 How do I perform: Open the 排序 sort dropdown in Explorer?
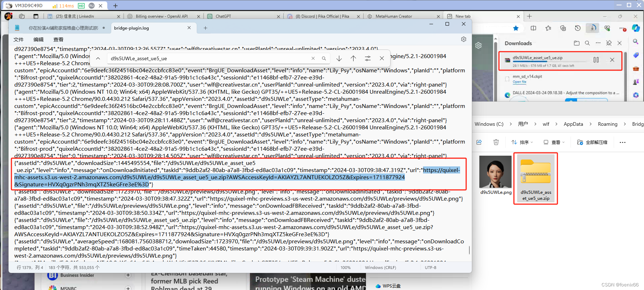coord(522,142)
